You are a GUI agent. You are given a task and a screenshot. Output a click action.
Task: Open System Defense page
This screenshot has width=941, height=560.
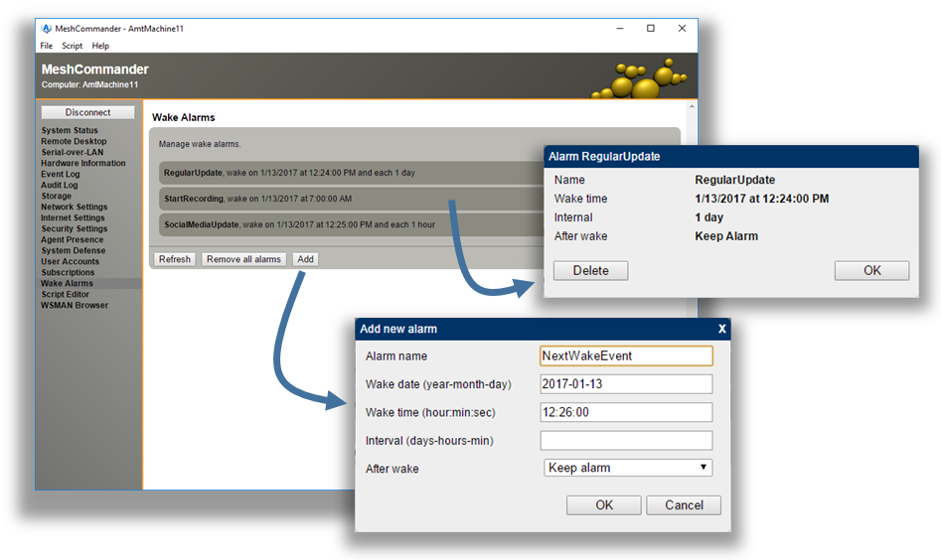[x=74, y=250]
